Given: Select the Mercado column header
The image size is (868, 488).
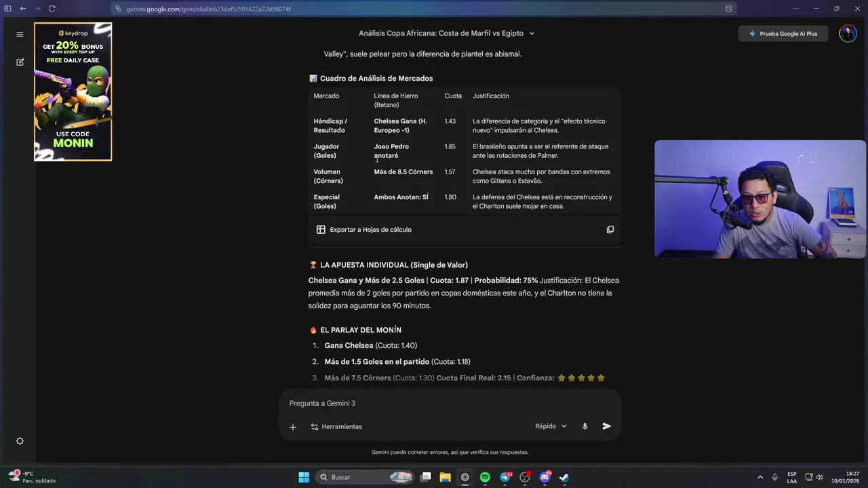Looking at the screenshot, I should [x=326, y=96].
